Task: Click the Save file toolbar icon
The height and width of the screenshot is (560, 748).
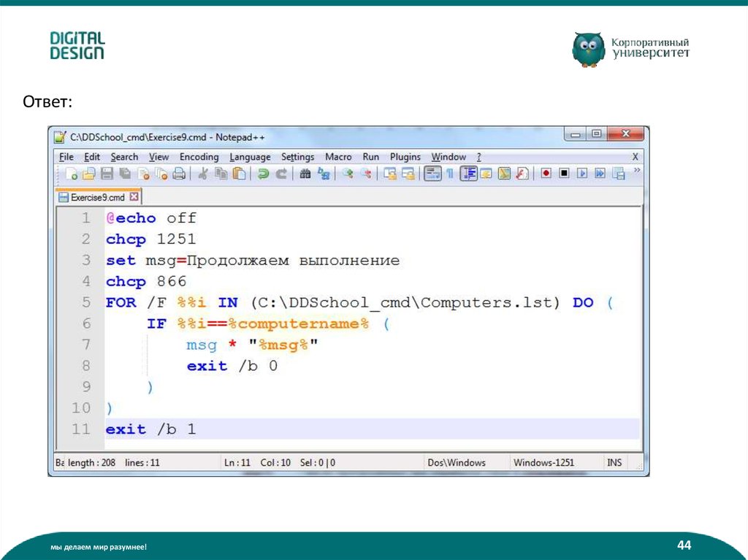Action: [x=107, y=174]
